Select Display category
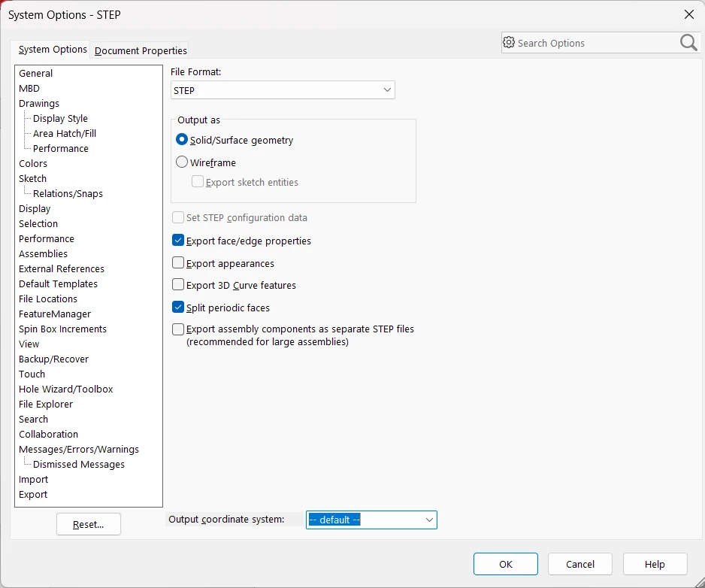 [x=35, y=209]
